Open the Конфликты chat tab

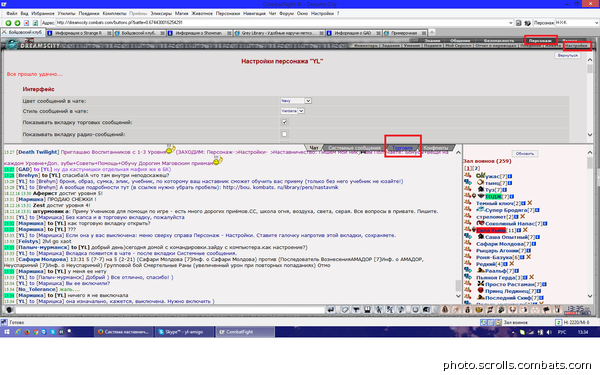pyautogui.click(x=436, y=148)
